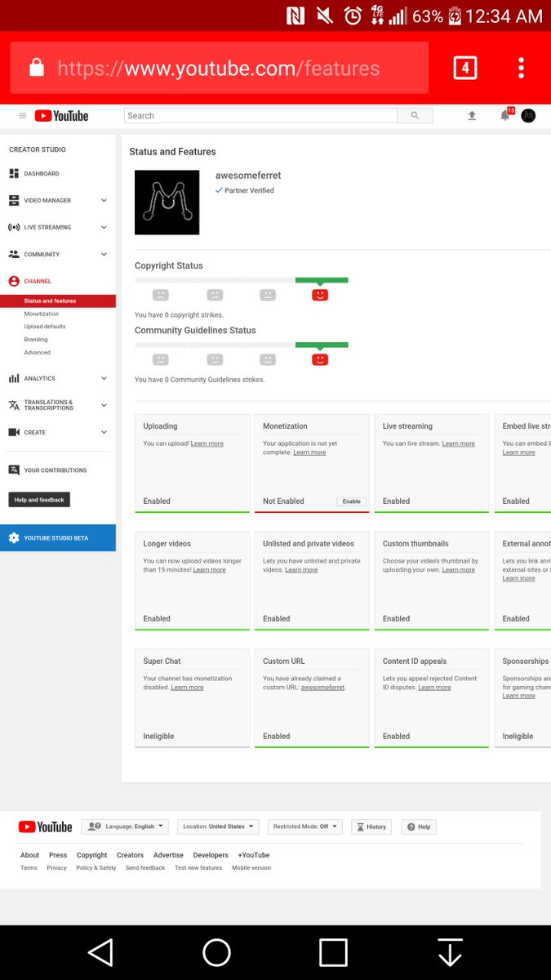Open the Location: United States dropdown
This screenshot has width=551, height=980.
point(218,826)
